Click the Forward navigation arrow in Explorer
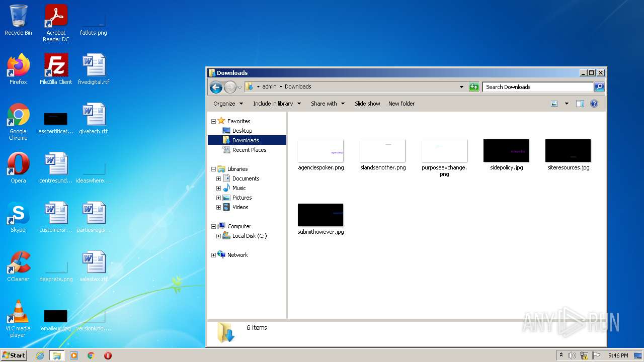The image size is (644, 362). [x=230, y=87]
